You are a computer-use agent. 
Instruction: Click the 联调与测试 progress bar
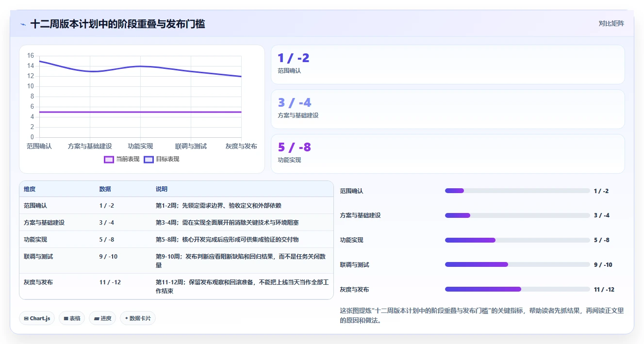(517, 264)
